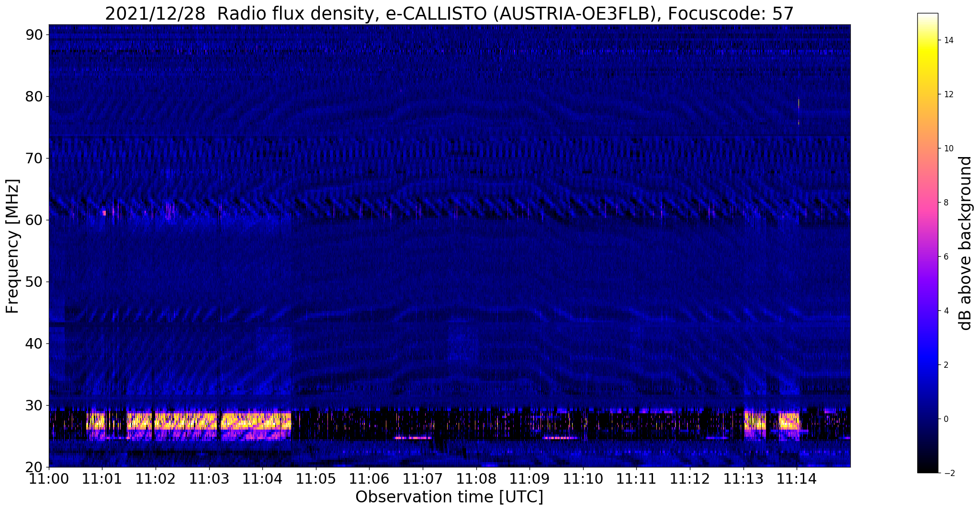Image resolution: width=980 pixels, height=511 pixels.
Task: Click the 20 MHz frequency tick label
Action: coord(34,467)
